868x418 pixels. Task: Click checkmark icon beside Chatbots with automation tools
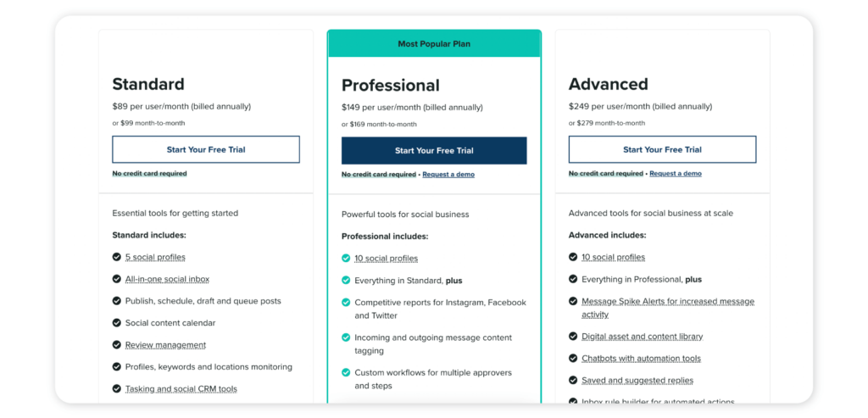573,358
